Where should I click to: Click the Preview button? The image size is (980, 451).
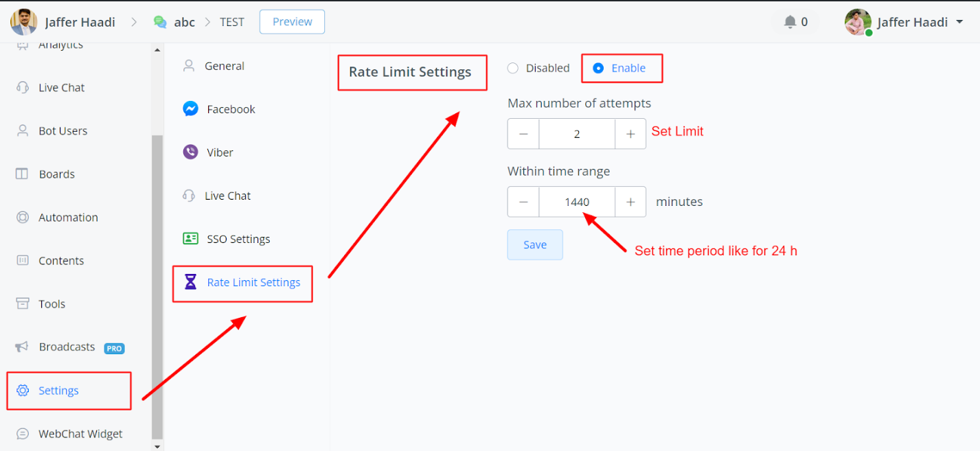click(292, 22)
